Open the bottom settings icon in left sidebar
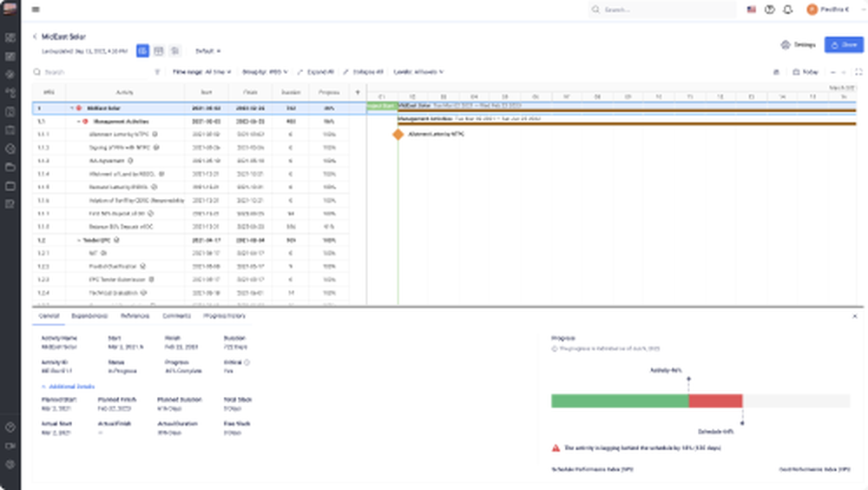868x490 pixels. pos(10,465)
